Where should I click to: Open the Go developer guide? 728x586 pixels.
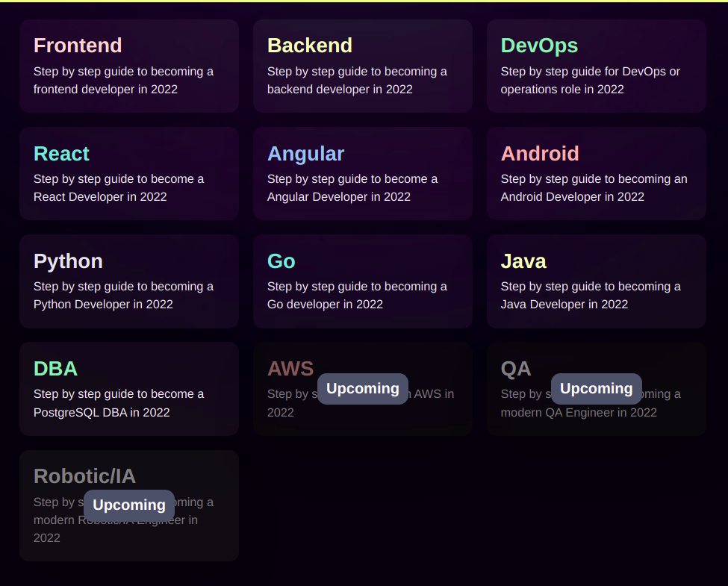pos(362,281)
